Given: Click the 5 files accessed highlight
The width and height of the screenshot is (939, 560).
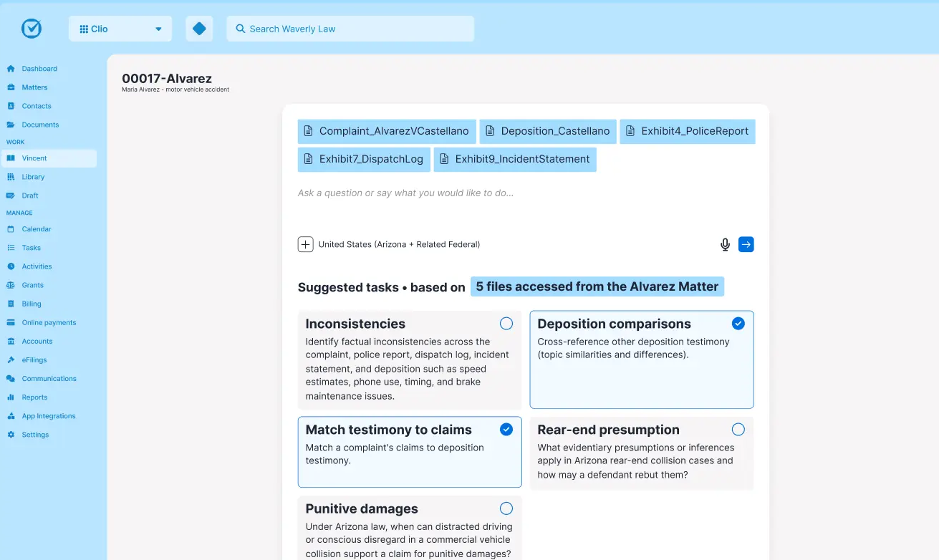Looking at the screenshot, I should coord(597,286).
